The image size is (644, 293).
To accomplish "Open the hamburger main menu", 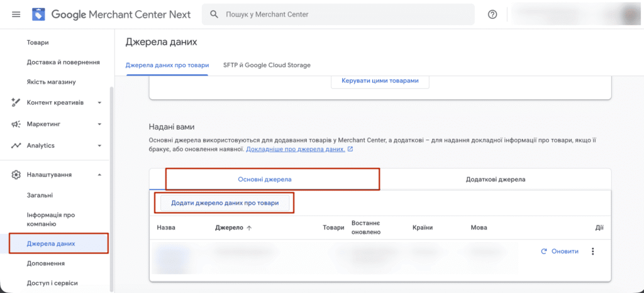I will [x=16, y=14].
